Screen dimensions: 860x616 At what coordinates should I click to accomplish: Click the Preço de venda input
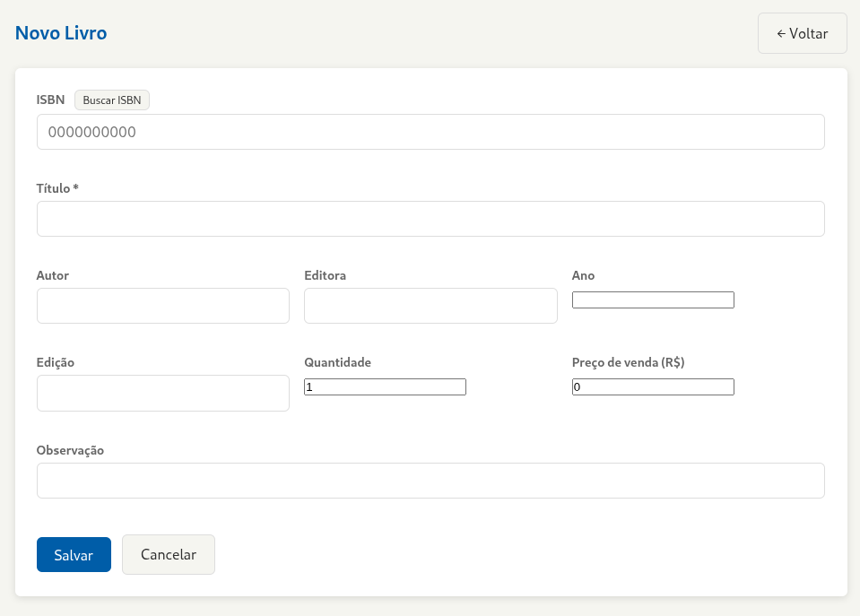pyautogui.click(x=653, y=387)
